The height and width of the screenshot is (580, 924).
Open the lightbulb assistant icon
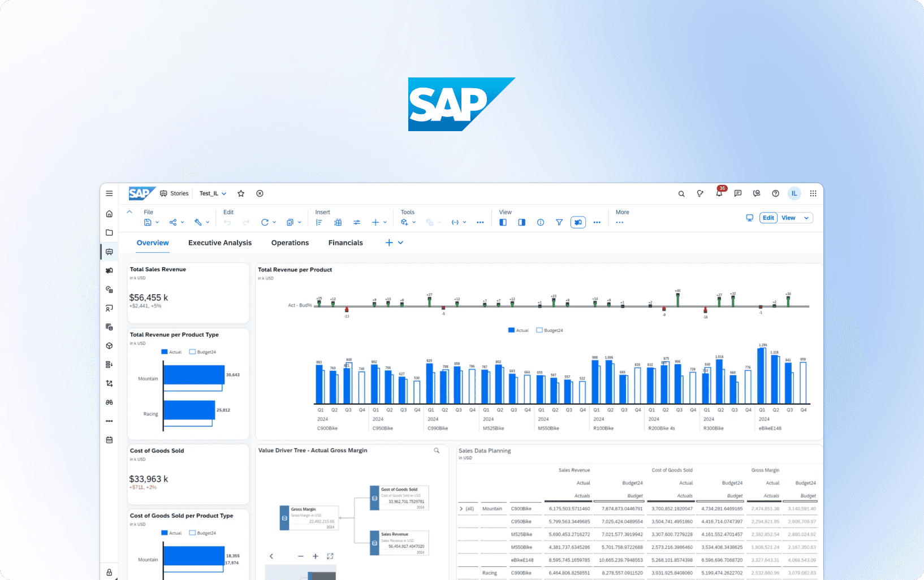tap(700, 193)
